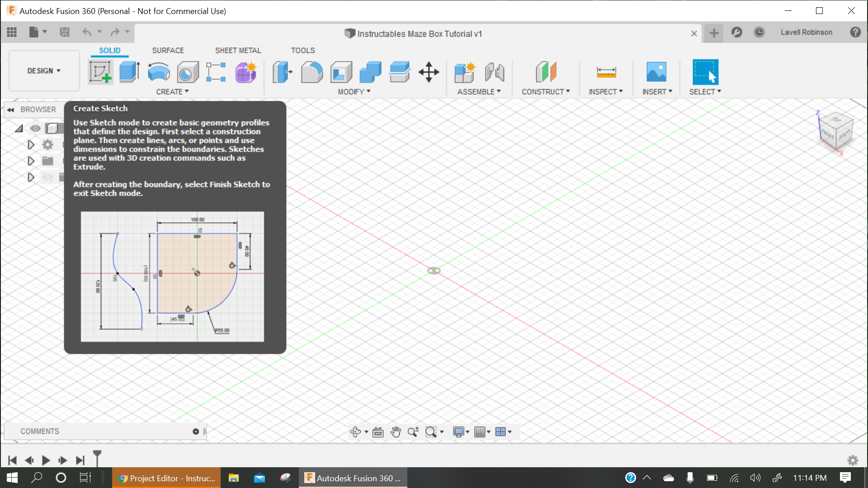Activate the Select tool
This screenshot has width=868, height=488.
point(705,72)
